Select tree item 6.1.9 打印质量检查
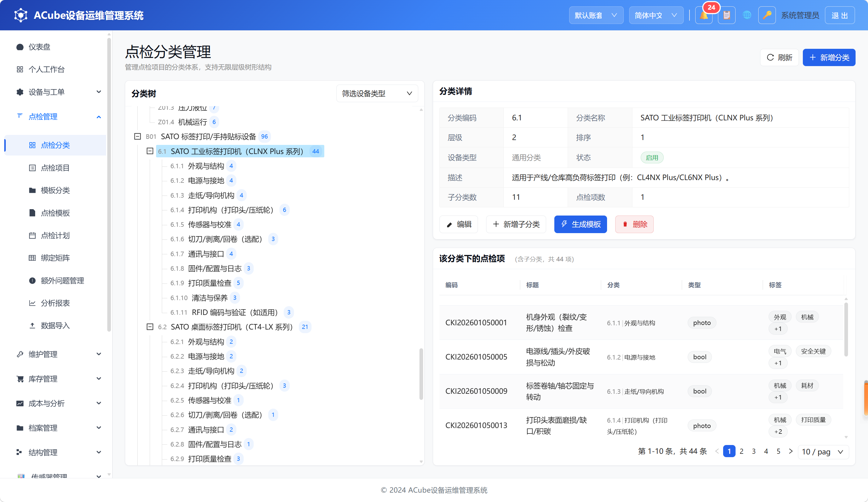 pos(207,283)
